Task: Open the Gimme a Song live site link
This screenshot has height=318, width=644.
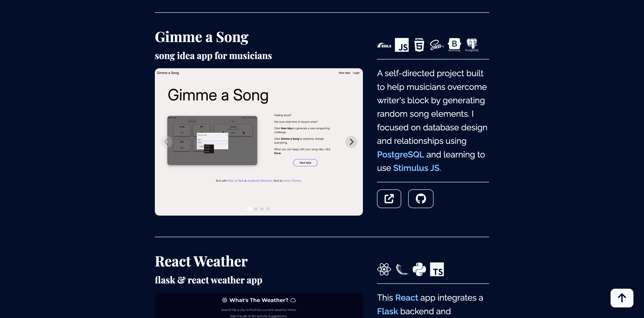Action: click(389, 199)
